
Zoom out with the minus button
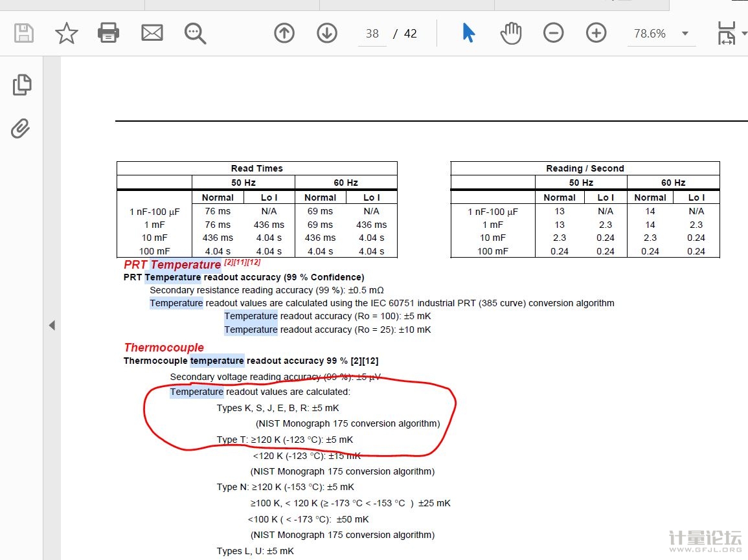pyautogui.click(x=553, y=33)
